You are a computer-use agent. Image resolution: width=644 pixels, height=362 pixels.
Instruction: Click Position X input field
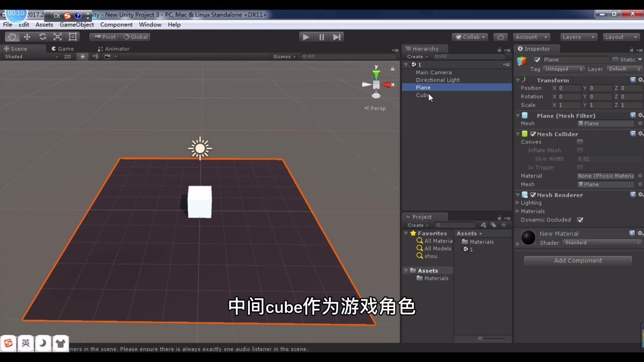coord(569,88)
